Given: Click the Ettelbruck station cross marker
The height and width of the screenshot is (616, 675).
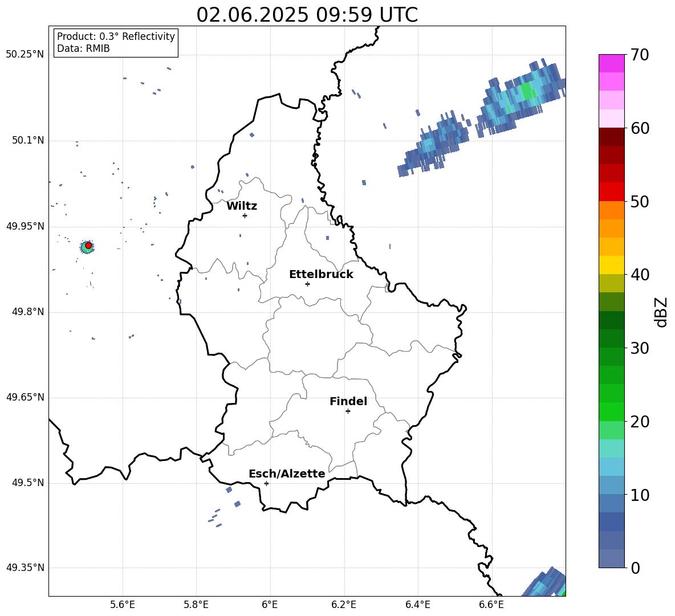Looking at the screenshot, I should 307,284.
